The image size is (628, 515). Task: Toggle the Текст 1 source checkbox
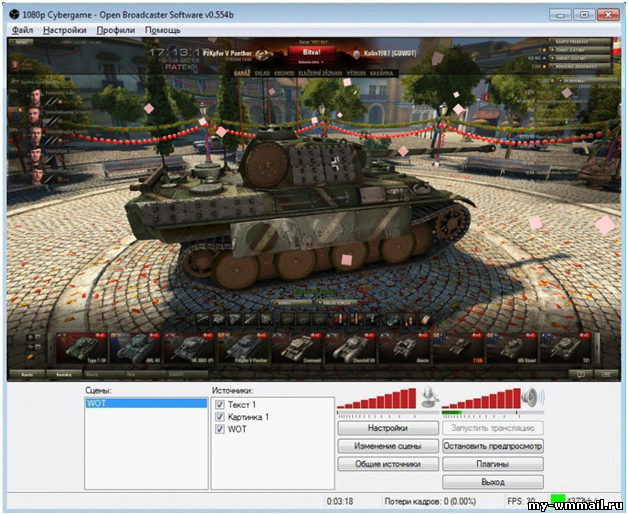(219, 404)
